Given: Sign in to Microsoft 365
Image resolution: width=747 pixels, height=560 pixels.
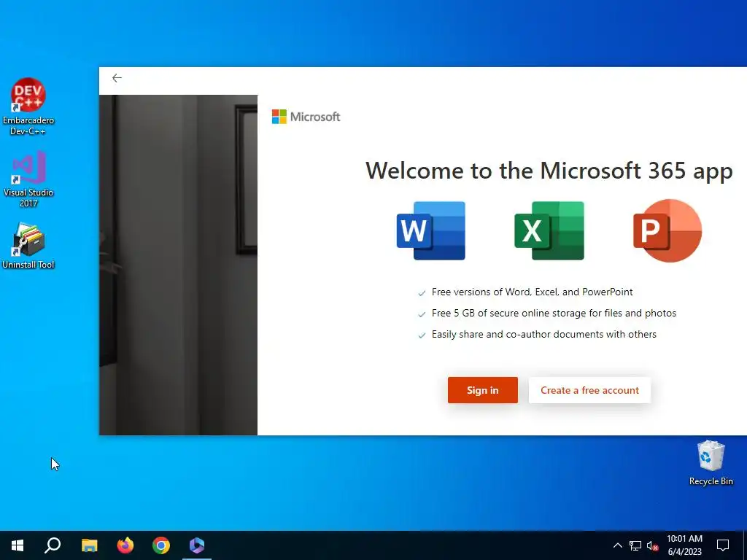Looking at the screenshot, I should coord(483,390).
